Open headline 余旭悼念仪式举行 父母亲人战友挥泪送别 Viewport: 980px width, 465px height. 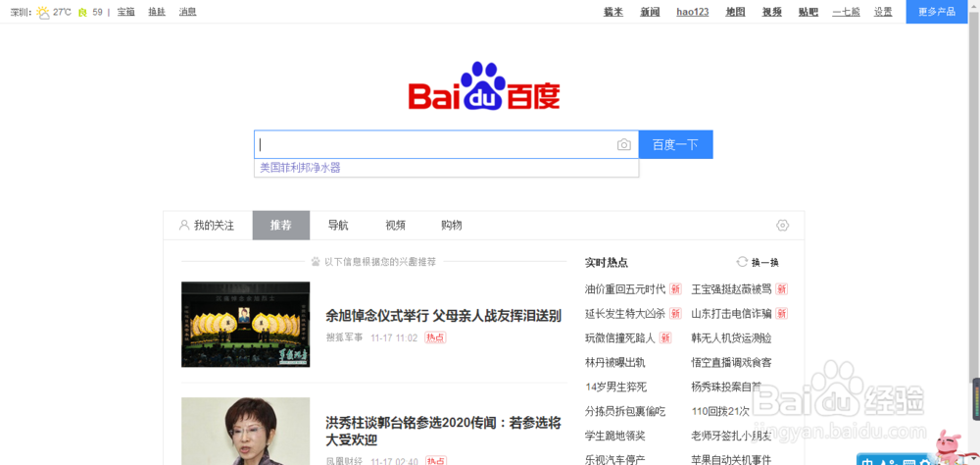coord(443,316)
